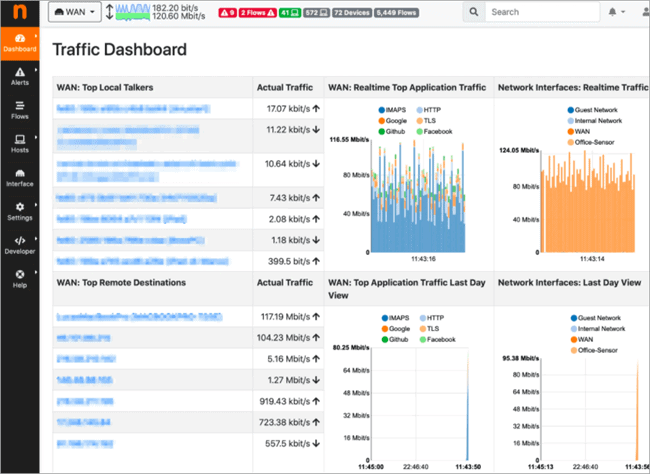650x474 pixels.
Task: Toggle HTTP legend in realtime application chart
Action: click(x=429, y=110)
